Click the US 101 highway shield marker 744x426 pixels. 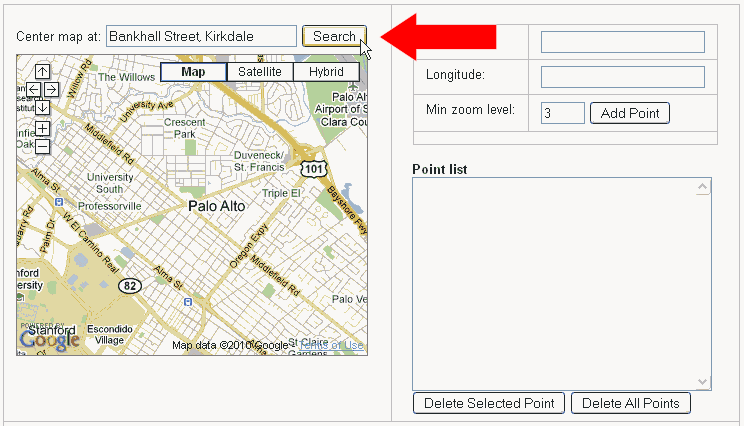(x=316, y=169)
